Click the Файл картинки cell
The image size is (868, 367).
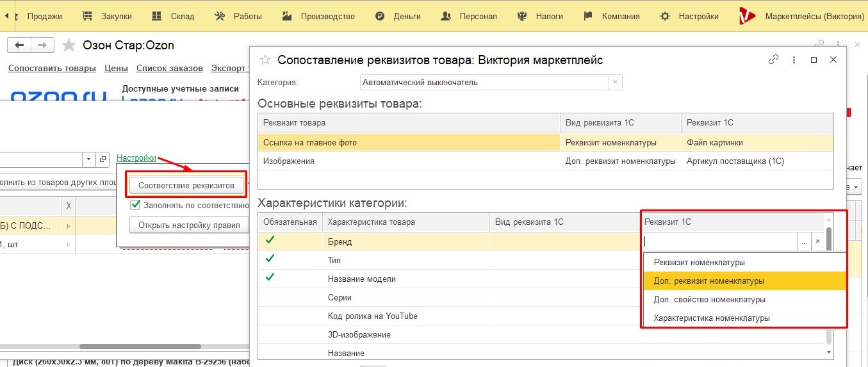click(x=757, y=142)
